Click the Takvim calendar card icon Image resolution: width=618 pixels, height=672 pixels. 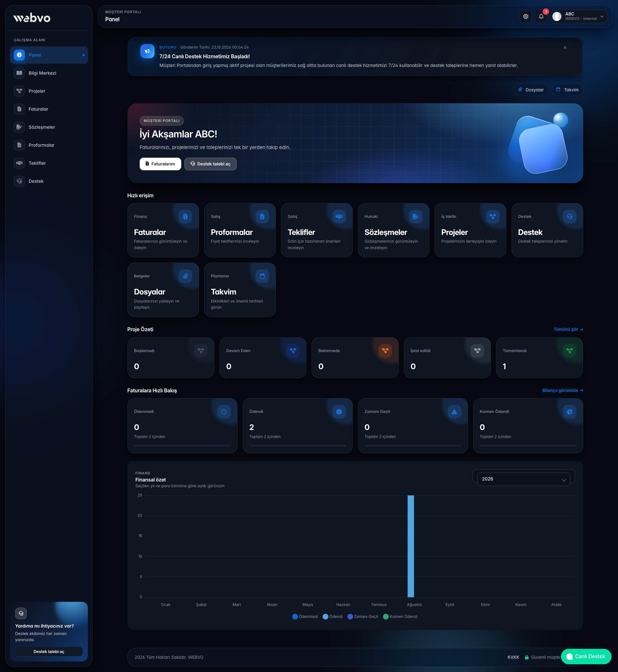[x=262, y=276]
